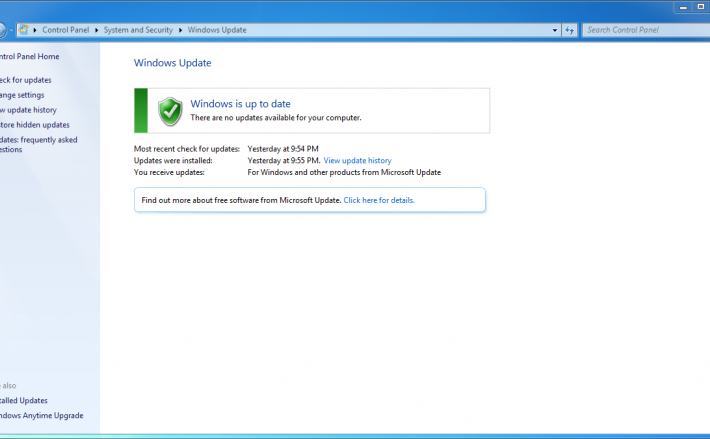This screenshot has width=710, height=439.
Task: Click 'Windows is up to date' heading
Action: (x=240, y=104)
